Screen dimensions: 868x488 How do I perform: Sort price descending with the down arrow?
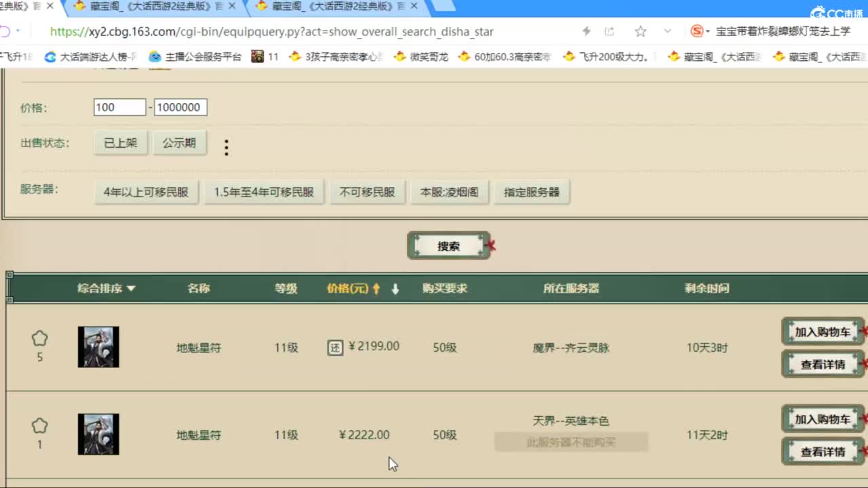point(395,289)
